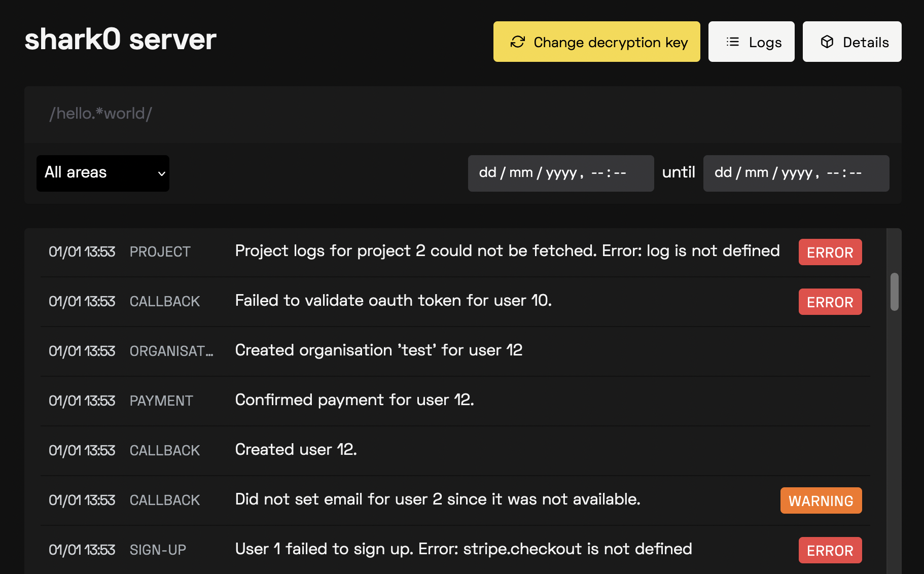The width and height of the screenshot is (924, 574).
Task: Click the refresh icon on Change decryption key
Action: tap(517, 42)
